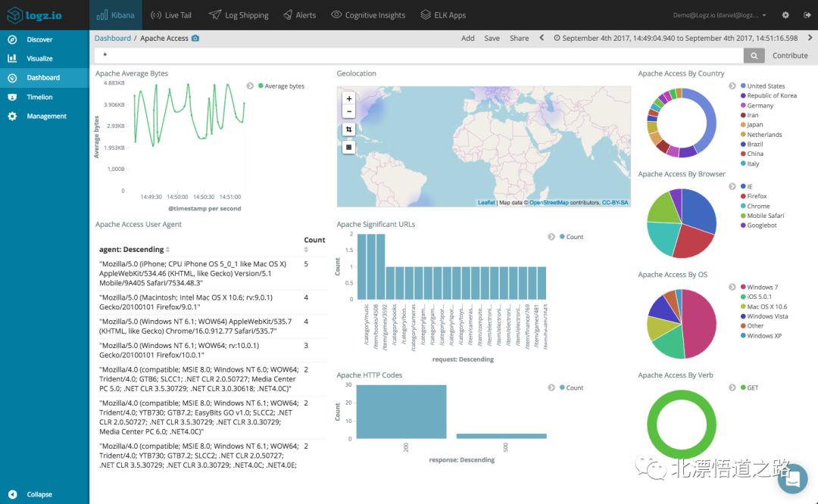Open the OpenStreetMap link
Image resolution: width=818 pixels, height=504 pixels.
coord(549,202)
